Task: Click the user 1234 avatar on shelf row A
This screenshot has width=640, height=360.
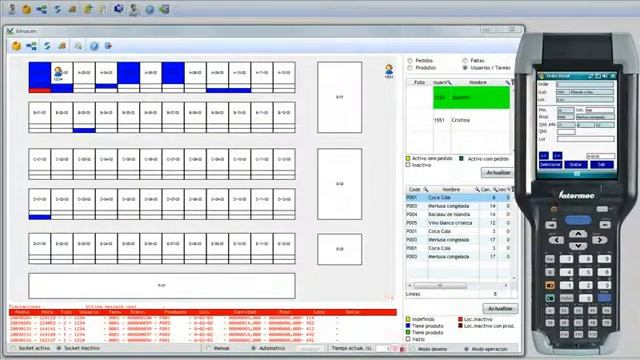Action: 58,72
